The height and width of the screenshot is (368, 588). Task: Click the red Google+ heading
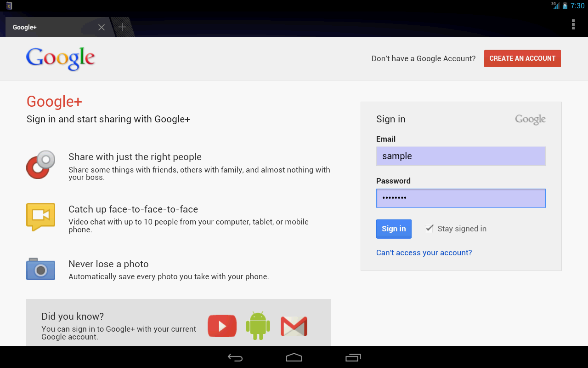coord(54,102)
